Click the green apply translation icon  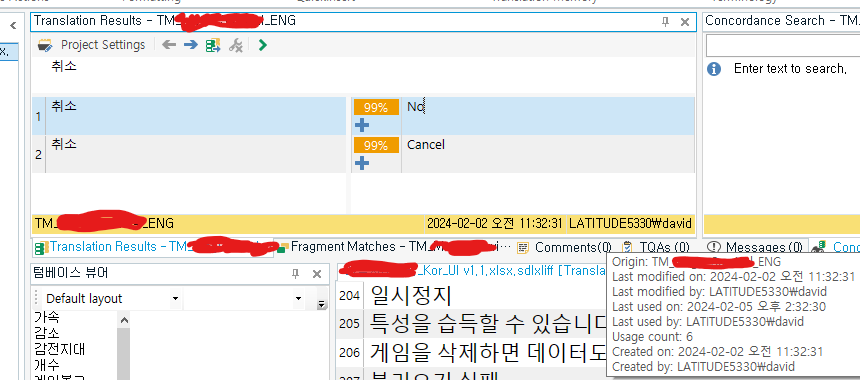(x=213, y=45)
